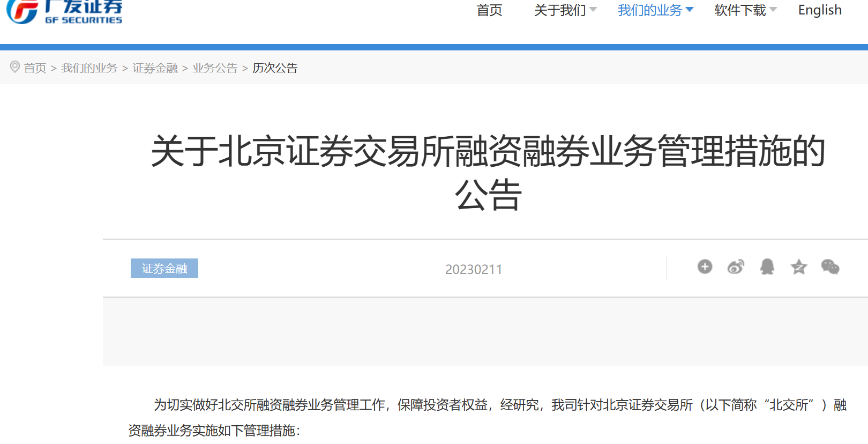Click the blue 证券金融 category tag
The height and width of the screenshot is (444, 868).
[164, 268]
